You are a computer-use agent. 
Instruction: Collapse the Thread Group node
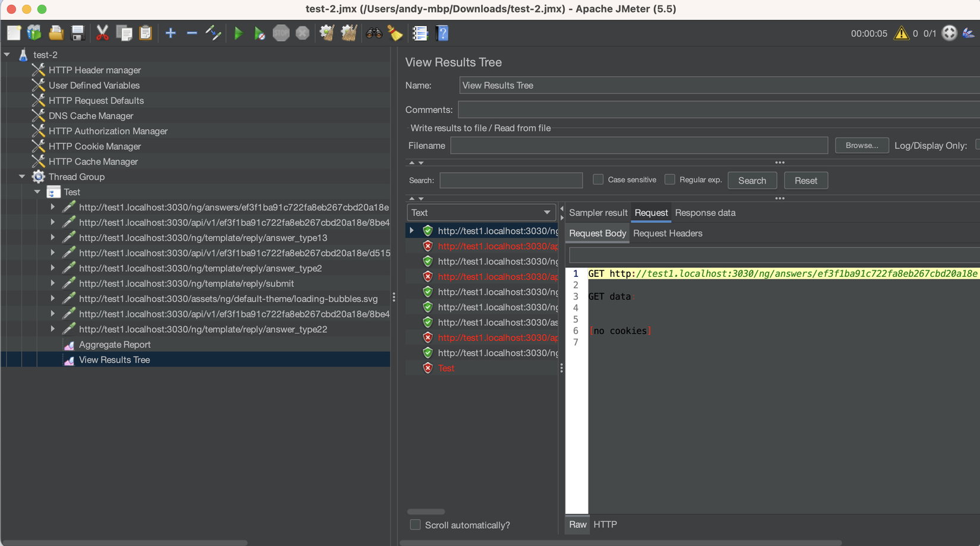[x=21, y=176]
